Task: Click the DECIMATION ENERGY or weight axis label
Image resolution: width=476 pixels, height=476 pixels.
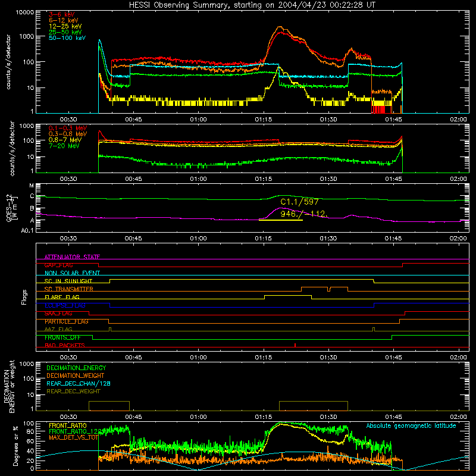Action: (9, 386)
